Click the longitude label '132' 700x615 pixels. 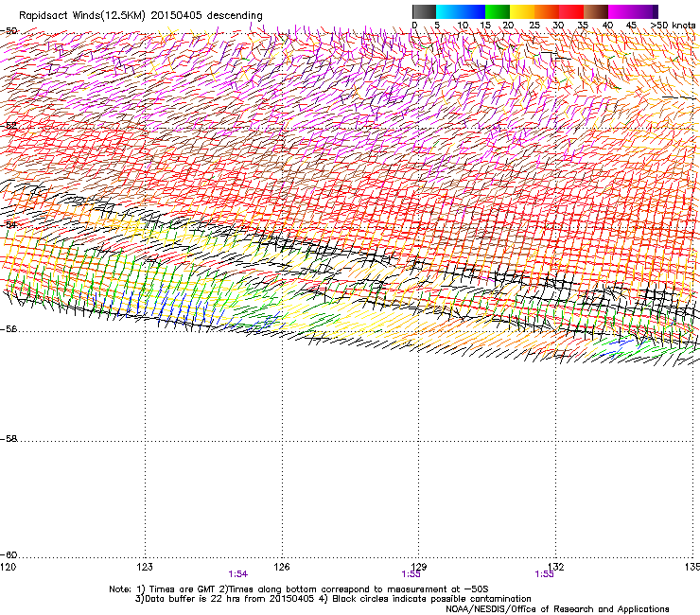click(x=556, y=567)
